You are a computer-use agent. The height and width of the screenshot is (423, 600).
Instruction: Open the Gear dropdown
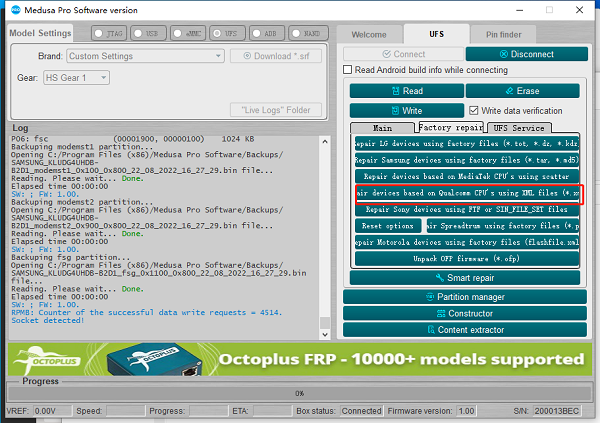77,78
